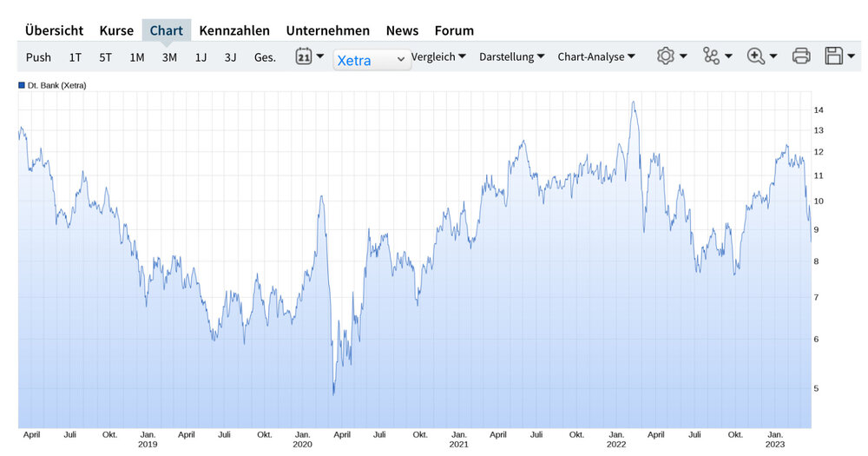Screen dimensions: 868x456
Task: Open the Kennzahlen tab
Action: (234, 30)
